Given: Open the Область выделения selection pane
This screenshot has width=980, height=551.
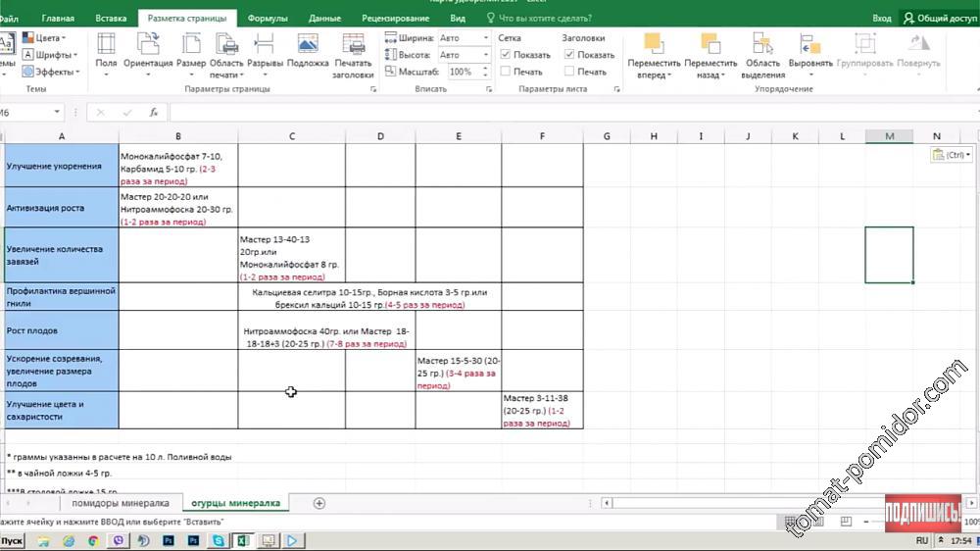Looking at the screenshot, I should pos(763,55).
